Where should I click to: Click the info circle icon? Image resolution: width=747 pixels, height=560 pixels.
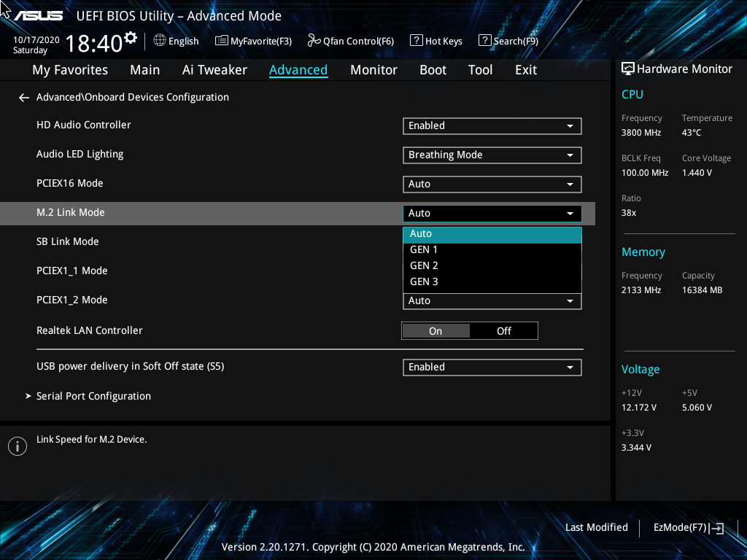coord(18,446)
